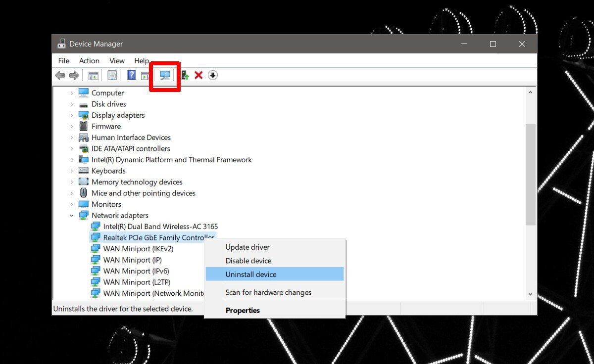Click the Back arrow in the toolbar
Image resolution: width=594 pixels, height=364 pixels.
pos(60,75)
